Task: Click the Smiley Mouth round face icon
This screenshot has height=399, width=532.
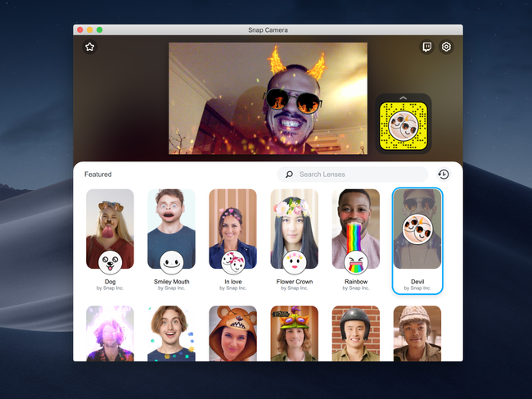Action: pos(171,263)
